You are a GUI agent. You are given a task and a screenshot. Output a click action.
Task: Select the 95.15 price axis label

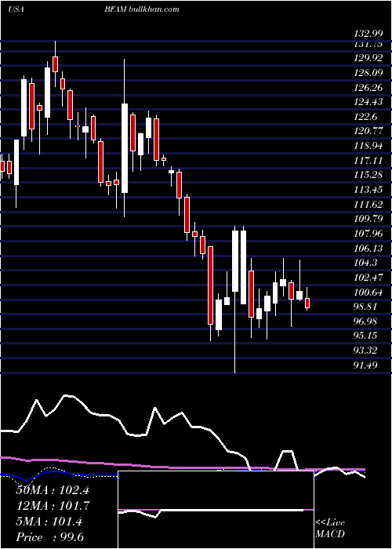pos(366,336)
